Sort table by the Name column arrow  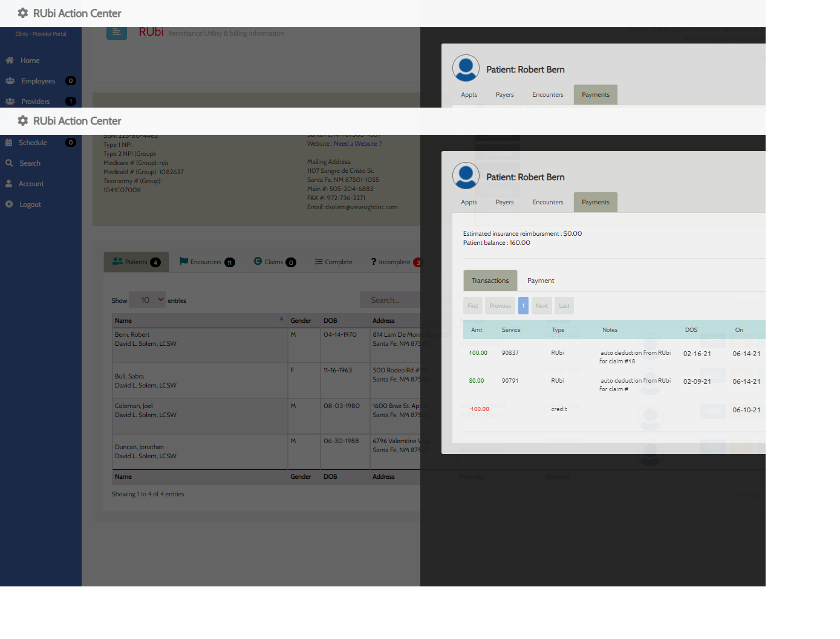[x=281, y=319]
